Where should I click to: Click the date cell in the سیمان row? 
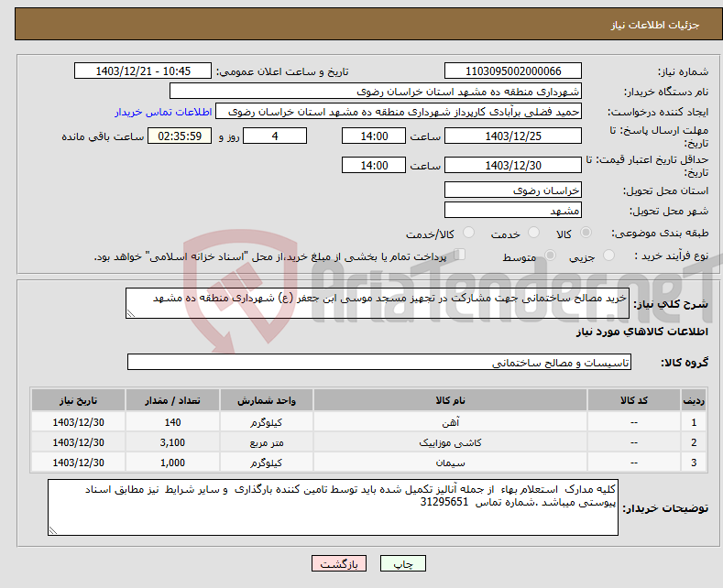click(79, 463)
